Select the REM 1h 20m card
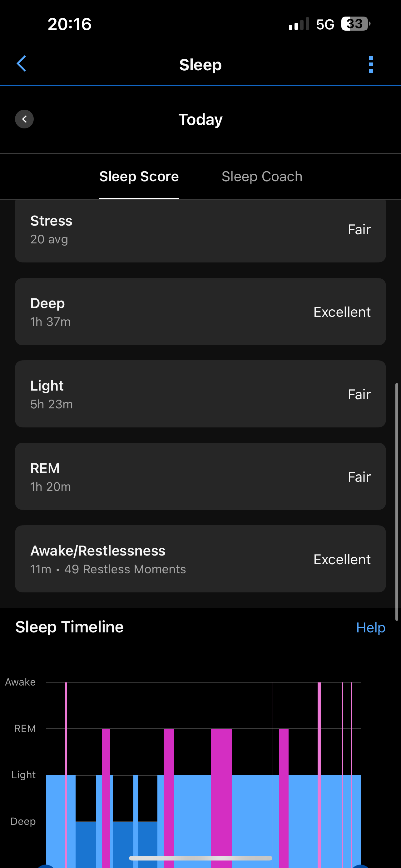This screenshot has width=401, height=868. point(200,476)
